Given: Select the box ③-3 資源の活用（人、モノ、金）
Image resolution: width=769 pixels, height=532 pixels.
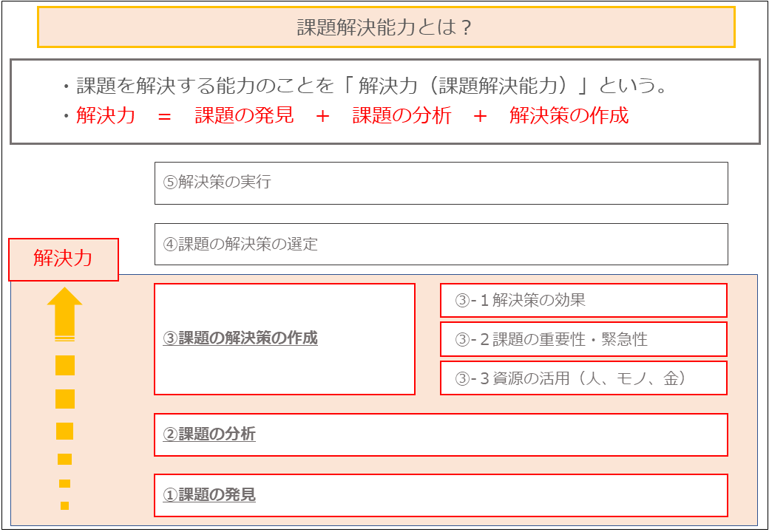Looking at the screenshot, I should coord(583,378).
